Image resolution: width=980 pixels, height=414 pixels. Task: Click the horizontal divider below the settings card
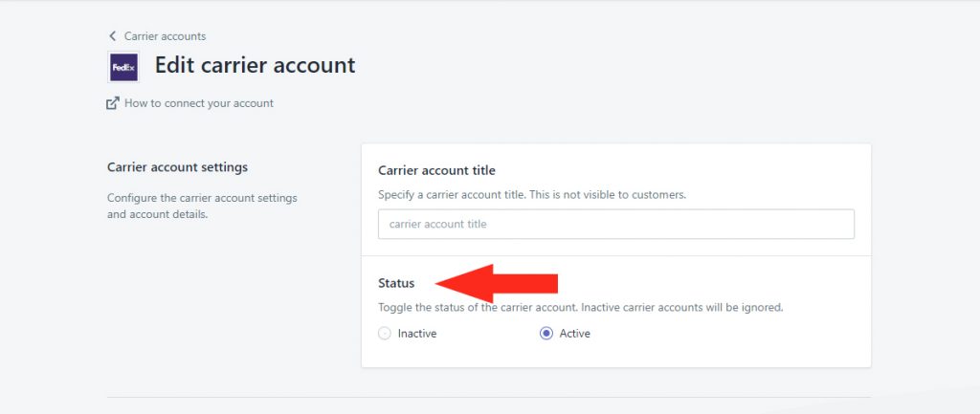coord(488,397)
